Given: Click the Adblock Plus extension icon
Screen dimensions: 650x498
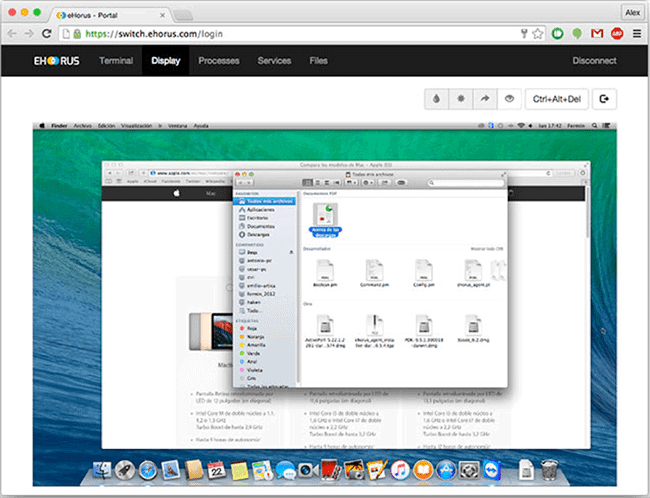Looking at the screenshot, I should click(x=617, y=34).
